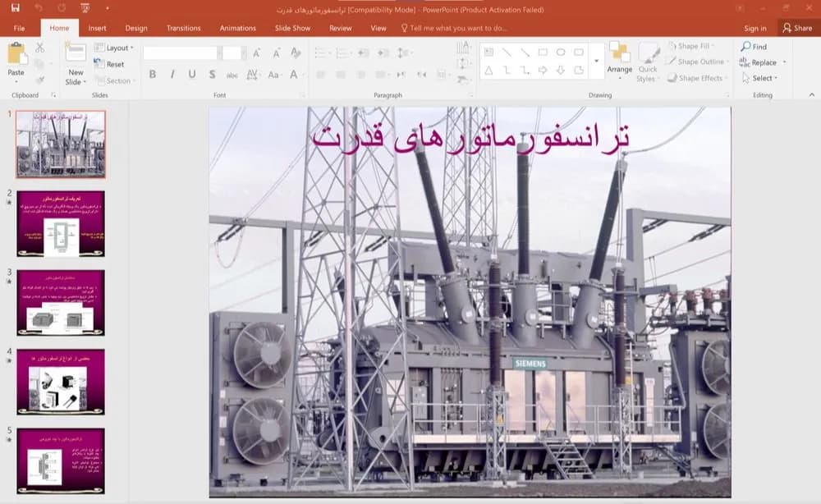Switch to the Slide Show tab
The width and height of the screenshot is (821, 504).
click(293, 28)
